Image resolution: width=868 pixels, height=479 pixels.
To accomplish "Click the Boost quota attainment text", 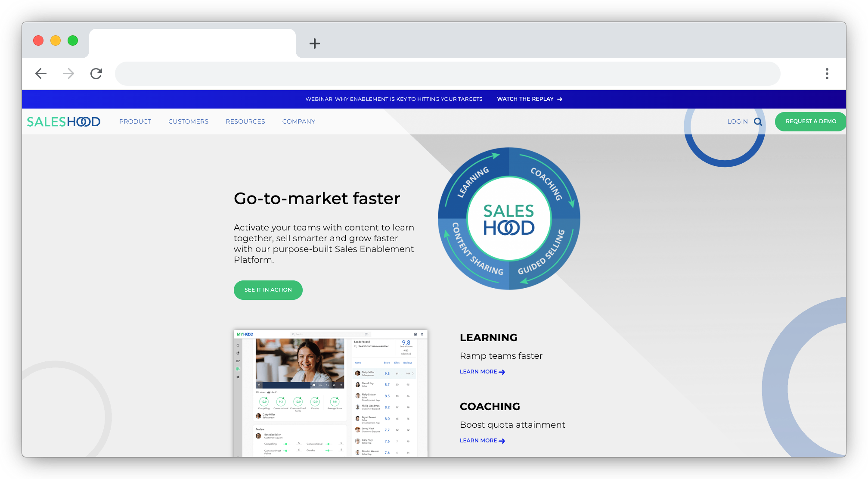I will (x=512, y=425).
